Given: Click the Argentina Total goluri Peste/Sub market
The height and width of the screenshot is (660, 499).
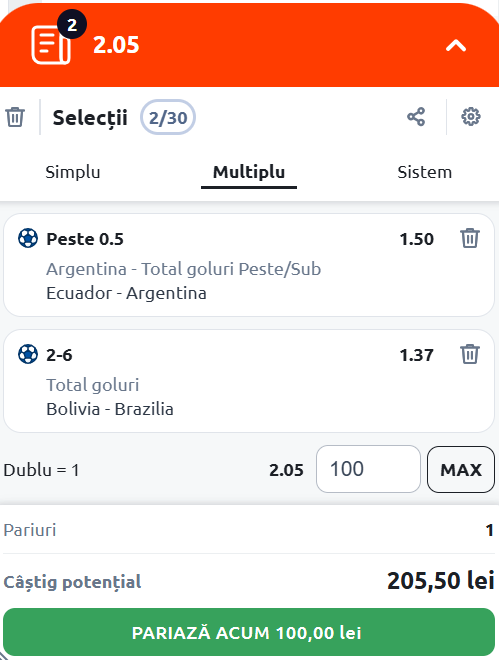Looking at the screenshot, I should [x=183, y=269].
